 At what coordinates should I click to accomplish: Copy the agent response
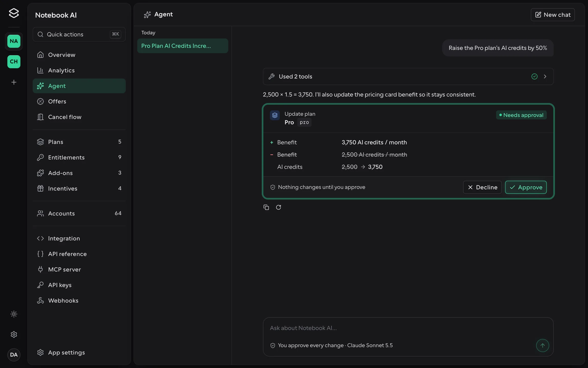[x=266, y=207]
